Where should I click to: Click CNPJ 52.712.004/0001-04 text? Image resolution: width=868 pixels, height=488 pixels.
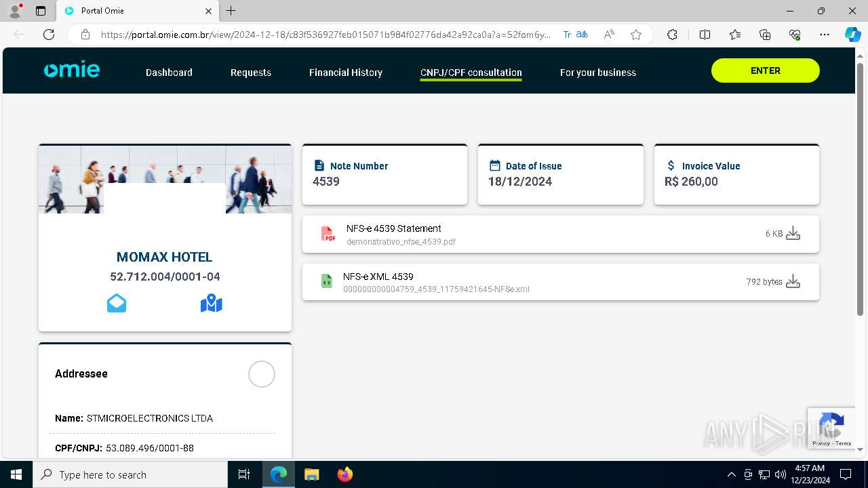[x=165, y=277]
